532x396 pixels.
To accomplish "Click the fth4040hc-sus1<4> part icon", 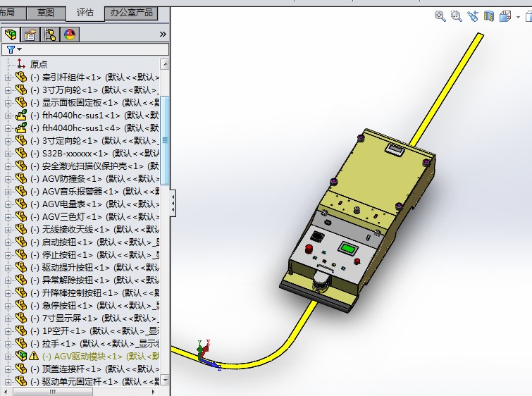I will [21, 128].
